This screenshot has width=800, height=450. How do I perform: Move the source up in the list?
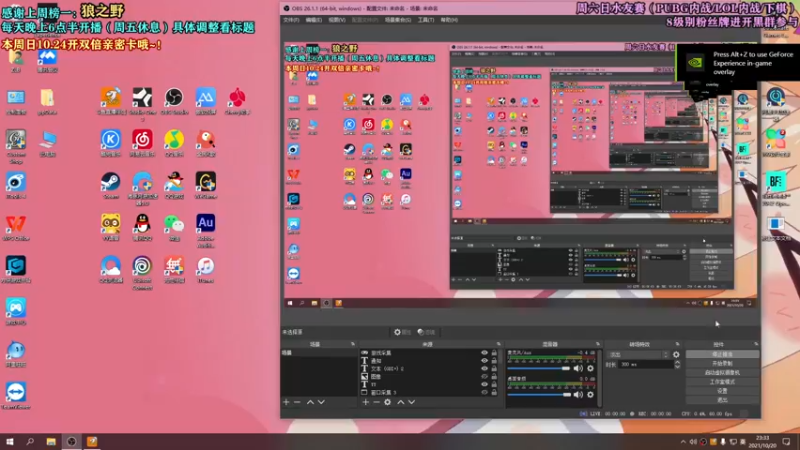(401, 402)
